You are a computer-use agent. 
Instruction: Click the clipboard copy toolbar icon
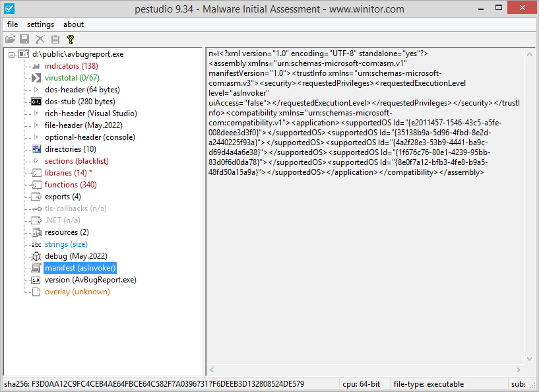[55, 39]
